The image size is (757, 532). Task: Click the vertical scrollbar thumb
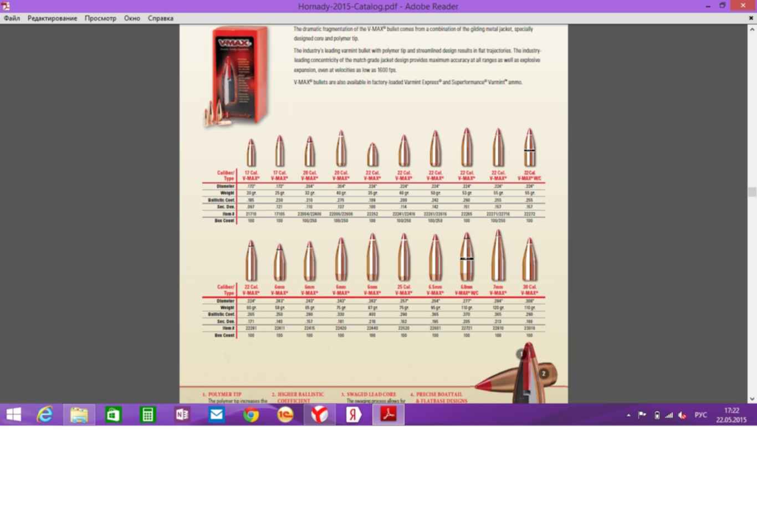tap(752, 192)
